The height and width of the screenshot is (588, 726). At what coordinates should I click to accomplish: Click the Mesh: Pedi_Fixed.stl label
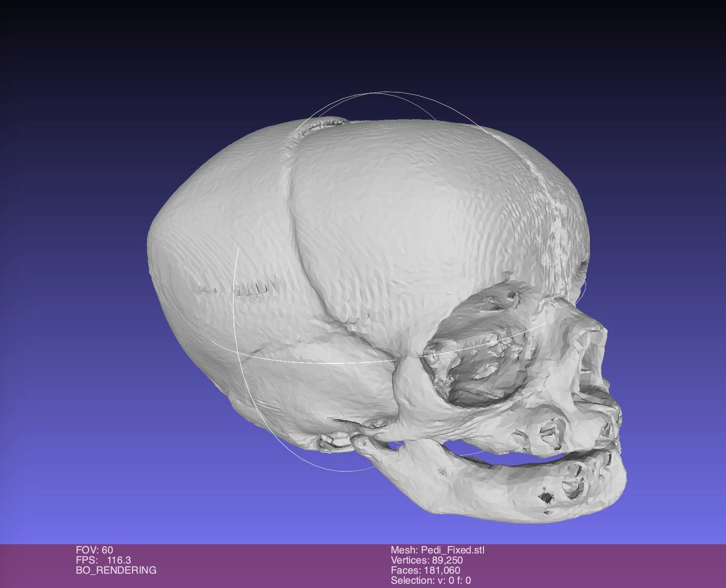(x=438, y=550)
